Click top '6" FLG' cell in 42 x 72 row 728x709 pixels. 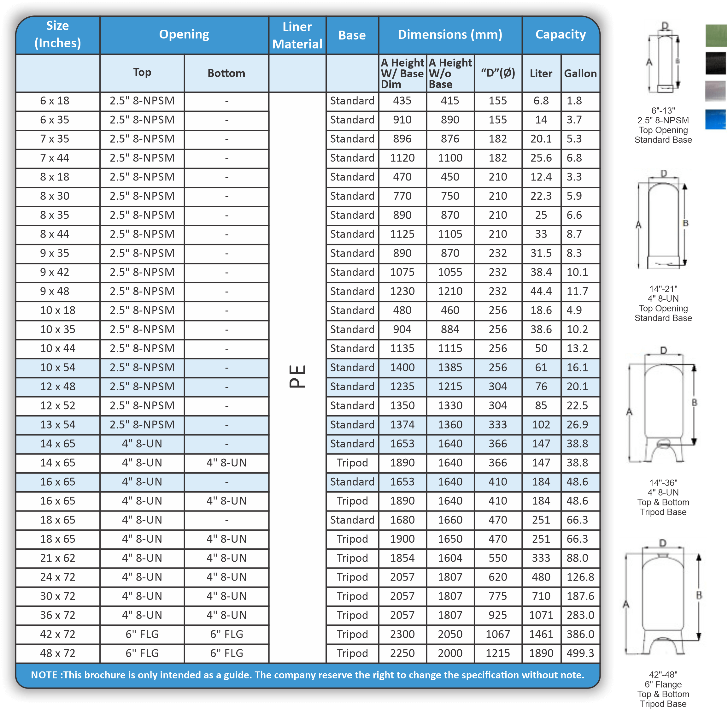(x=142, y=635)
